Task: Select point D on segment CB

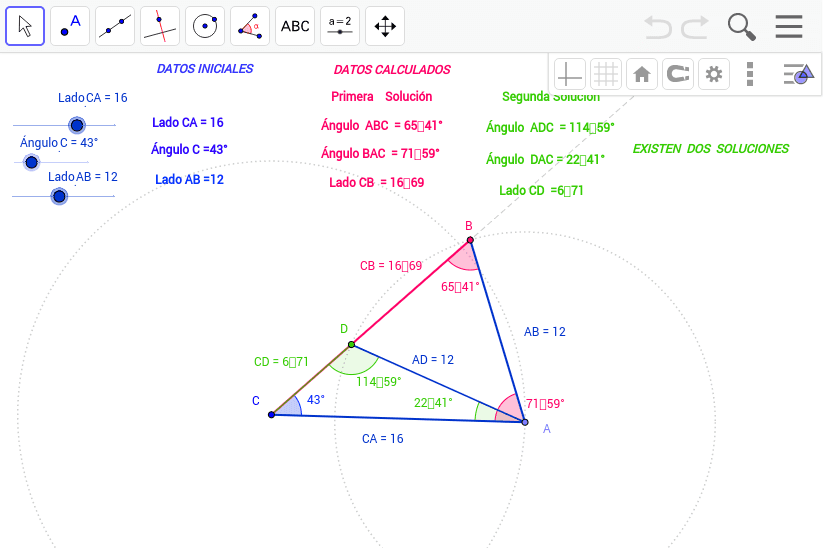Action: click(x=352, y=344)
